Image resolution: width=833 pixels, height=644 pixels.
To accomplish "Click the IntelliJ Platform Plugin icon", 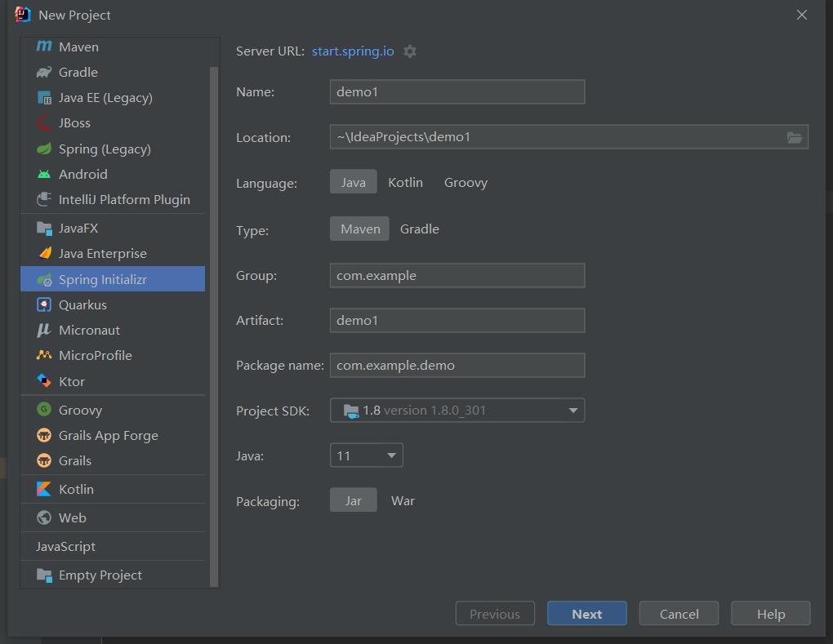I will coord(44,200).
